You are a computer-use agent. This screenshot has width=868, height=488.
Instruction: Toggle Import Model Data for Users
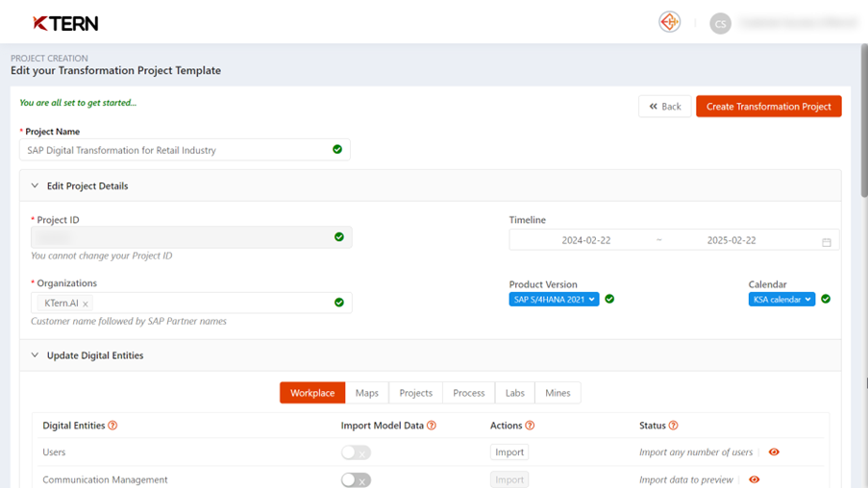pyautogui.click(x=356, y=452)
